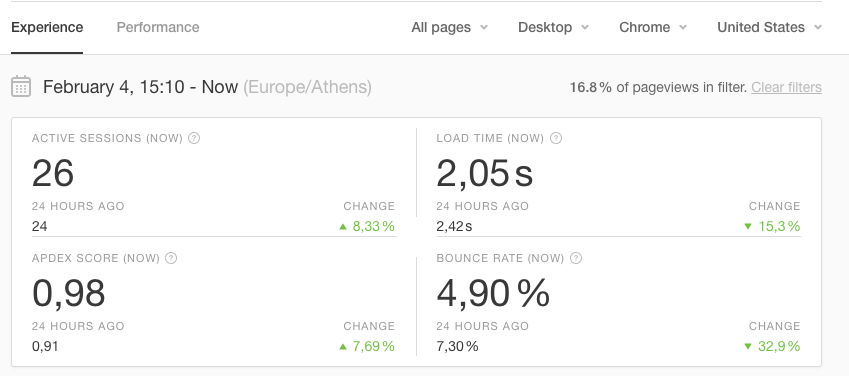Open the calendar date picker icon
The width and height of the screenshot is (849, 376).
(x=21, y=87)
